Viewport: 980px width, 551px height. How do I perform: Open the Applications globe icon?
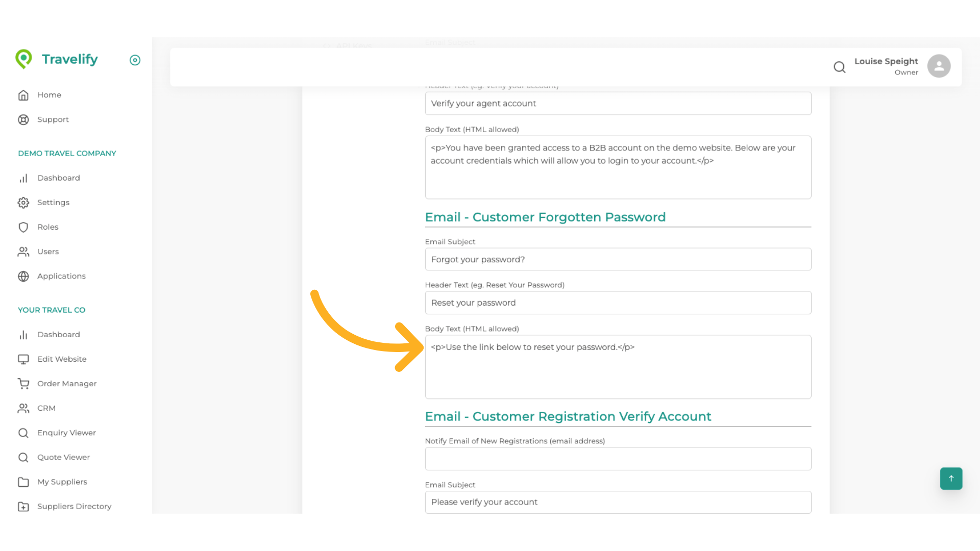[23, 276]
